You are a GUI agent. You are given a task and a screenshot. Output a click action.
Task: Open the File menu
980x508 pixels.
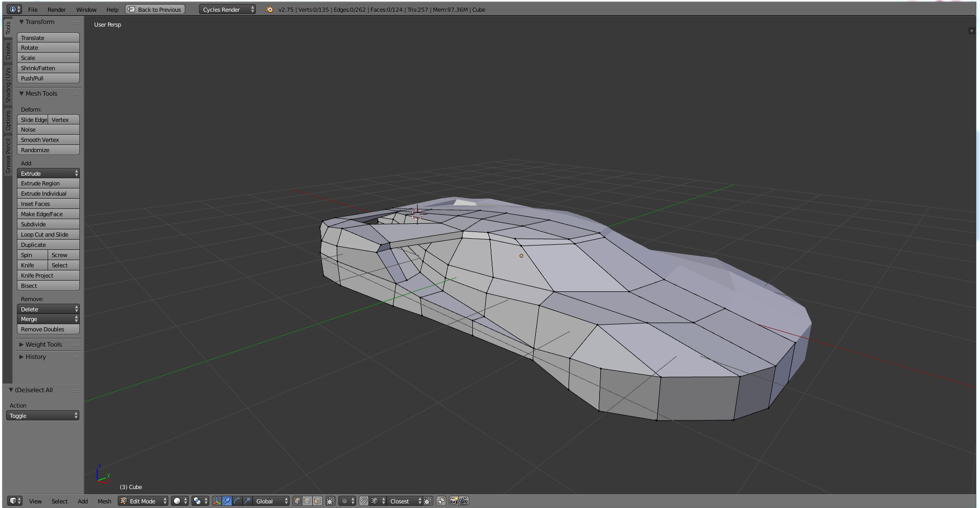pos(33,10)
